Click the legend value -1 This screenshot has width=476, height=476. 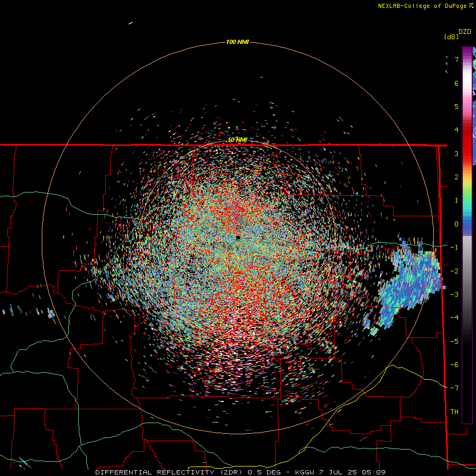point(454,248)
